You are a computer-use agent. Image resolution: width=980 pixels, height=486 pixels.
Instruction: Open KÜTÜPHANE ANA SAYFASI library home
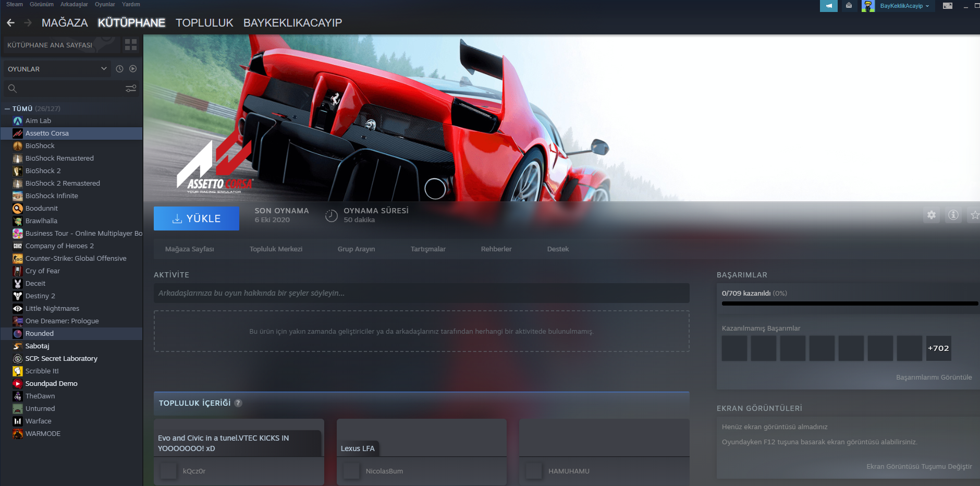pos(61,45)
